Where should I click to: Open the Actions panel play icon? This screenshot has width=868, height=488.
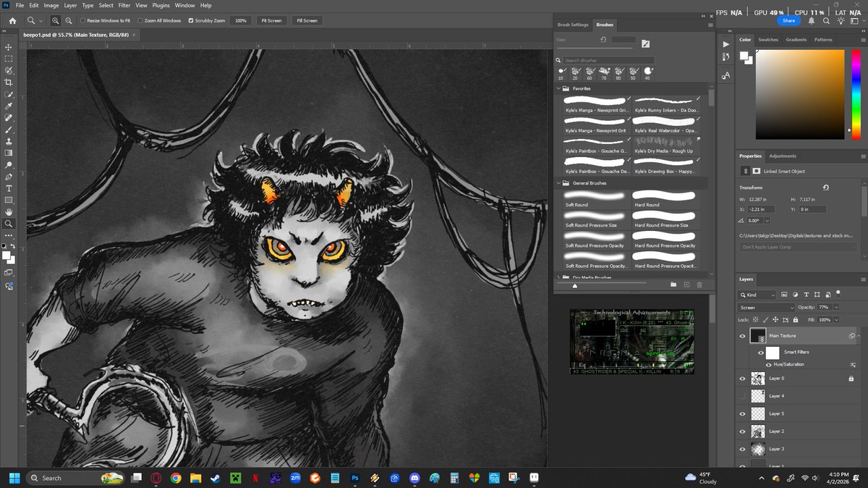[x=726, y=44]
